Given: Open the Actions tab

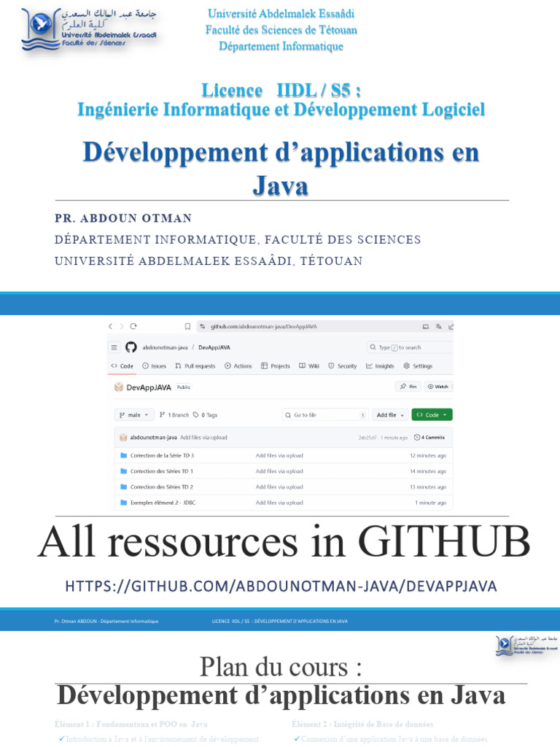Looking at the screenshot, I should 238,366.
